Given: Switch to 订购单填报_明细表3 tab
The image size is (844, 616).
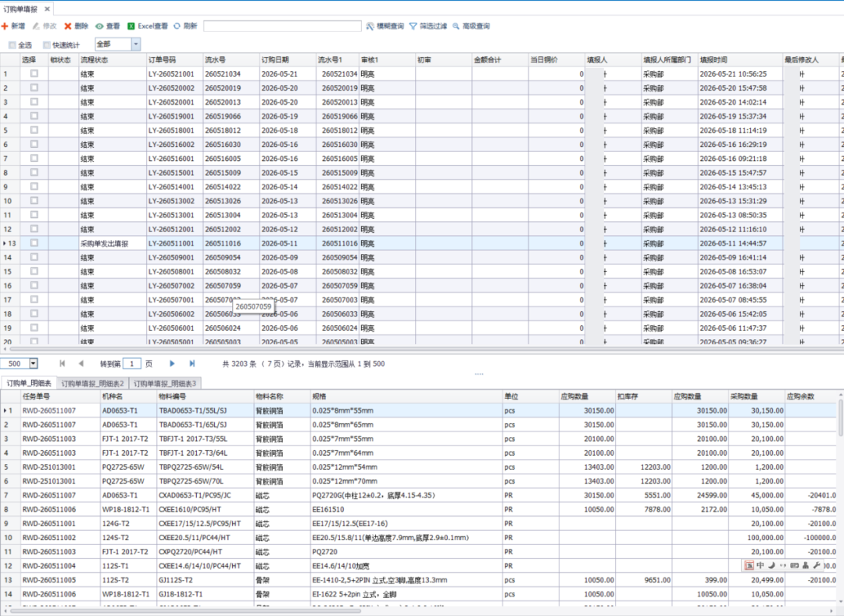Looking at the screenshot, I should coord(165,383).
